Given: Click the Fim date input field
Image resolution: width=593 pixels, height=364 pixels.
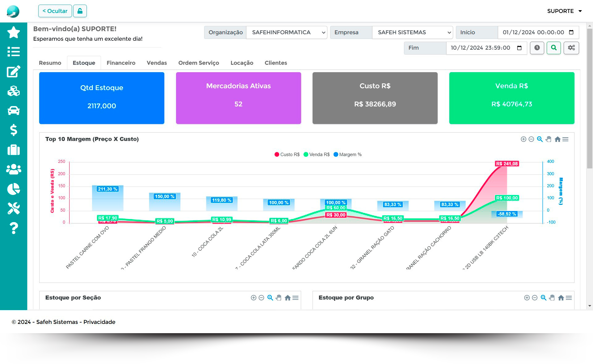Looking at the screenshot, I should pyautogui.click(x=486, y=48).
